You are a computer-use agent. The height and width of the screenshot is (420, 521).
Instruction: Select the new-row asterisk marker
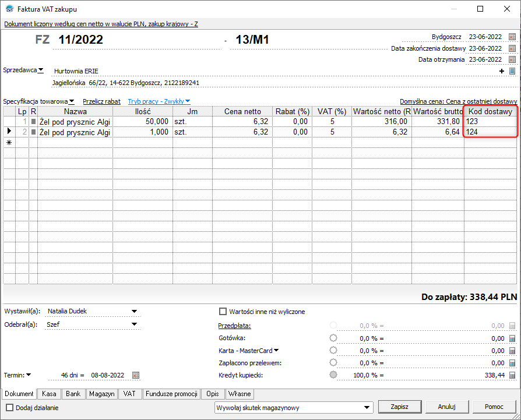(x=9, y=143)
